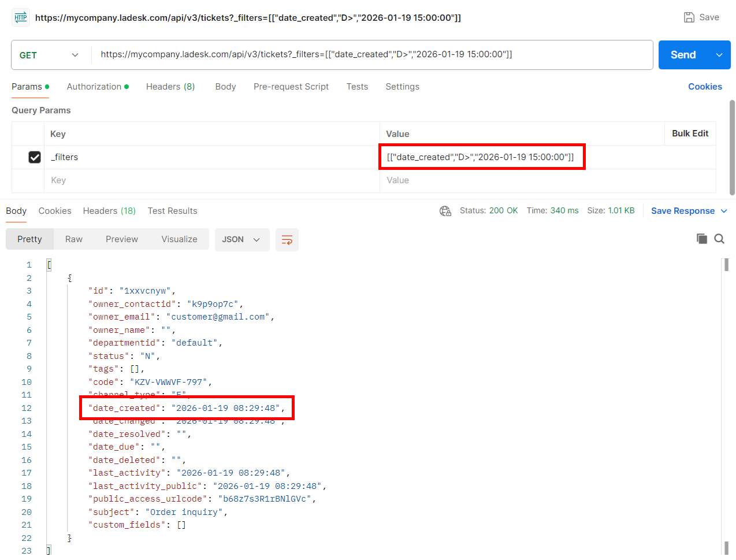
Task: Open the Pre-request Script tab
Action: (x=291, y=87)
